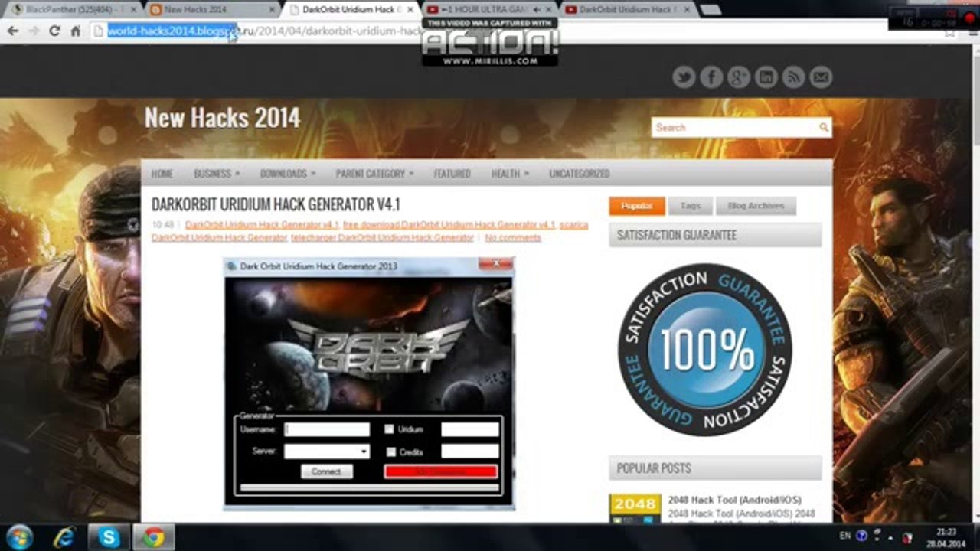Switch to the Popular tab
Viewport: 980px width, 551px height.
(637, 206)
